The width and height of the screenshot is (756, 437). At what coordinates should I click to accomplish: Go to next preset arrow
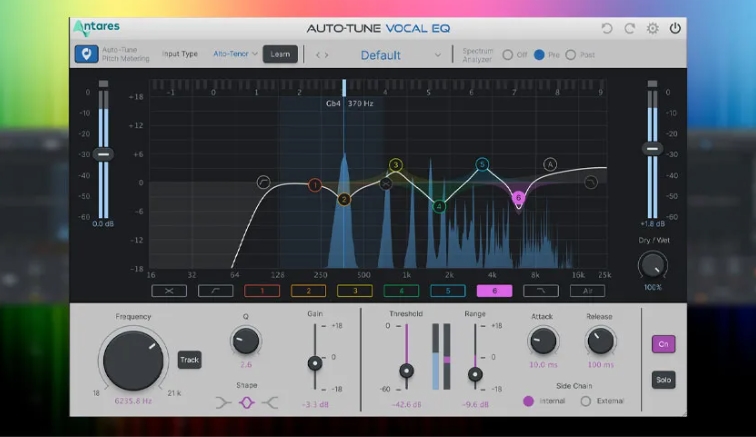(326, 55)
